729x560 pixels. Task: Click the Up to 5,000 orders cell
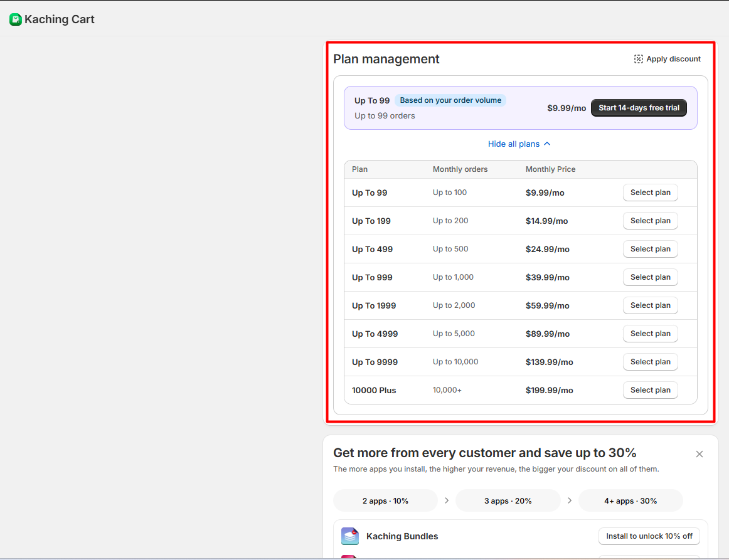click(x=454, y=334)
